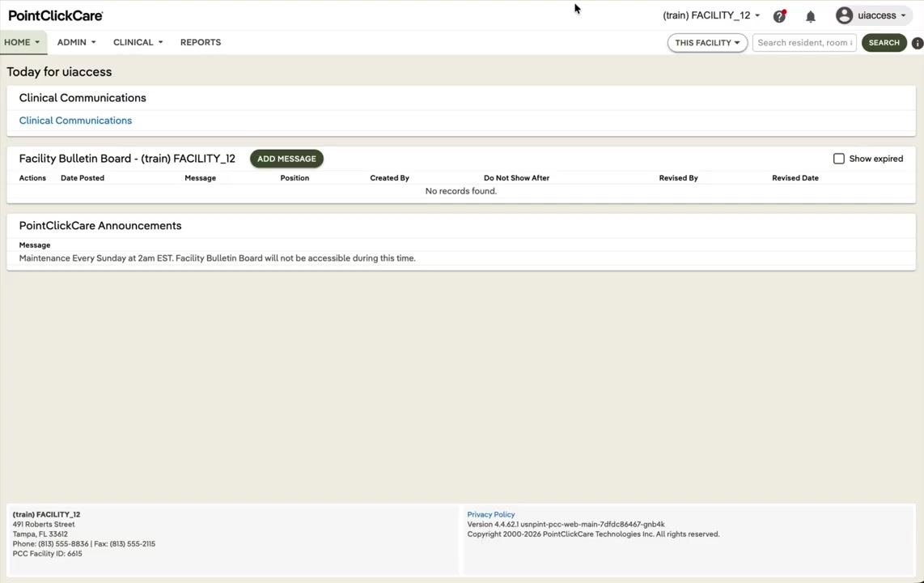Click the PointClickCare Announcements heading
924x583 pixels.
[100, 226]
